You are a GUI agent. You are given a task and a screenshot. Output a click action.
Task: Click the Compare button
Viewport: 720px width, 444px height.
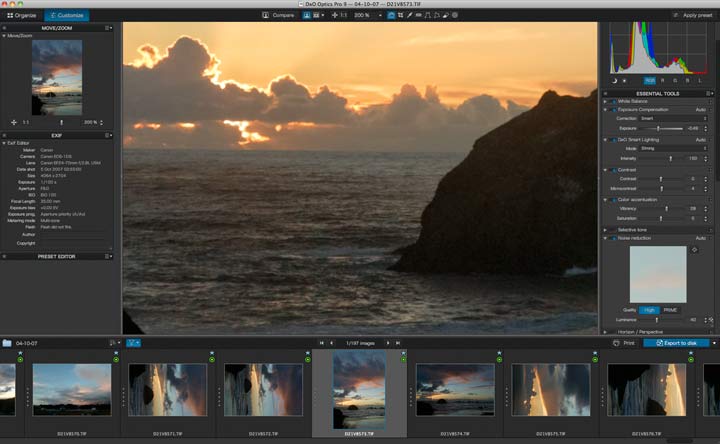[278, 15]
